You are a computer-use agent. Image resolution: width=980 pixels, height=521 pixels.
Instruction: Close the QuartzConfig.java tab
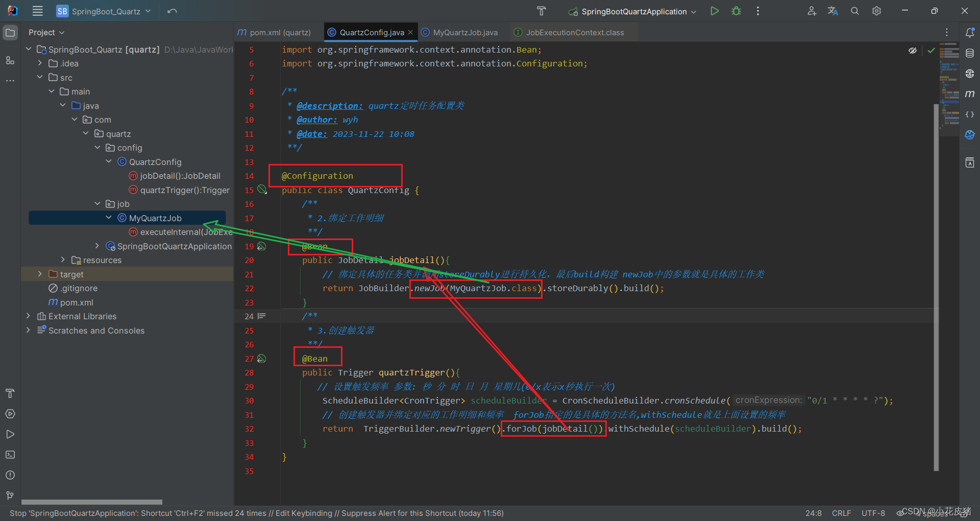(x=410, y=32)
